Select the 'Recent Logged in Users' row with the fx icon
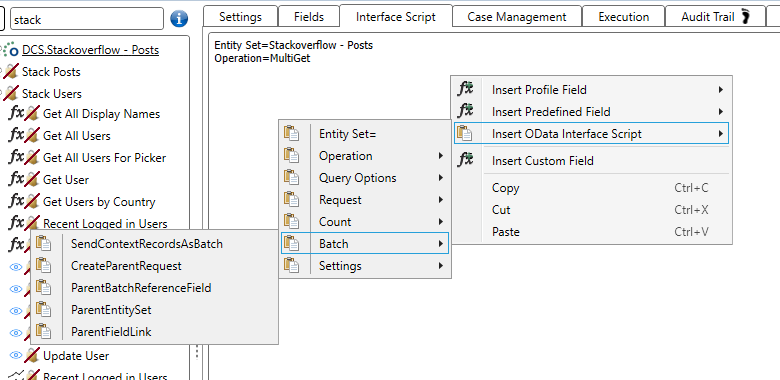Image resolution: width=780 pixels, height=380 pixels. (105, 223)
